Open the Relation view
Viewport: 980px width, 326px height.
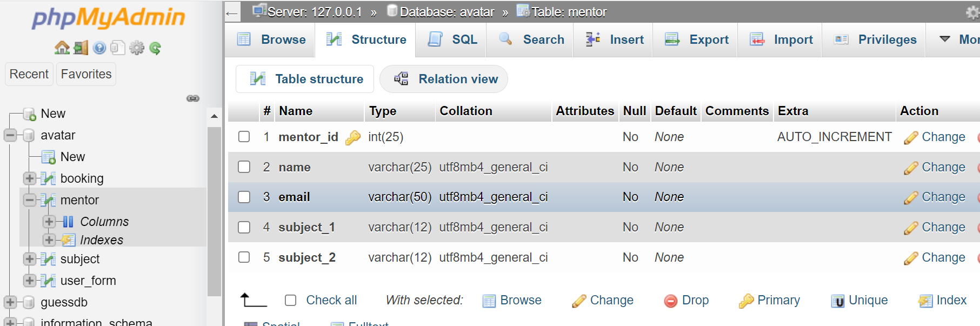(x=444, y=79)
